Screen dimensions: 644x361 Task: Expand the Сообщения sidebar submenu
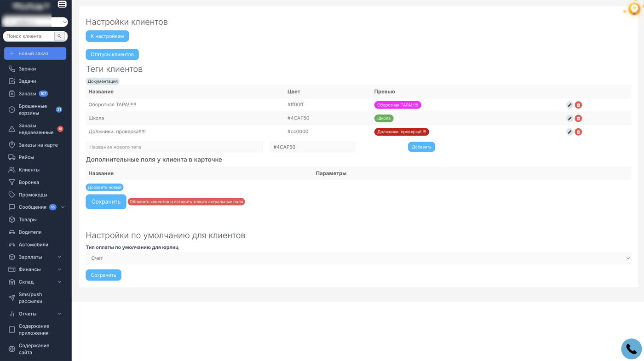(63, 207)
